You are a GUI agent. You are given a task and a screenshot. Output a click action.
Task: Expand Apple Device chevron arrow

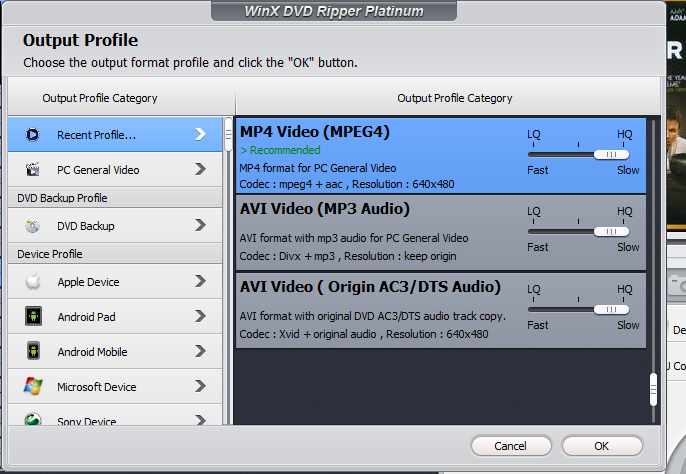pyautogui.click(x=200, y=281)
